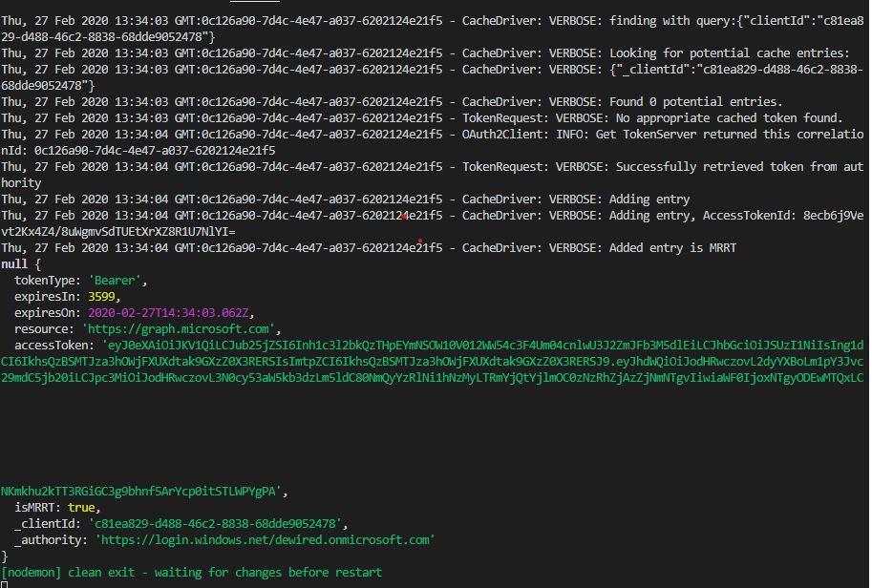Screen dimensions: 872x588
Task: Click 'Found 0 potential entries' log text
Action: point(696,101)
